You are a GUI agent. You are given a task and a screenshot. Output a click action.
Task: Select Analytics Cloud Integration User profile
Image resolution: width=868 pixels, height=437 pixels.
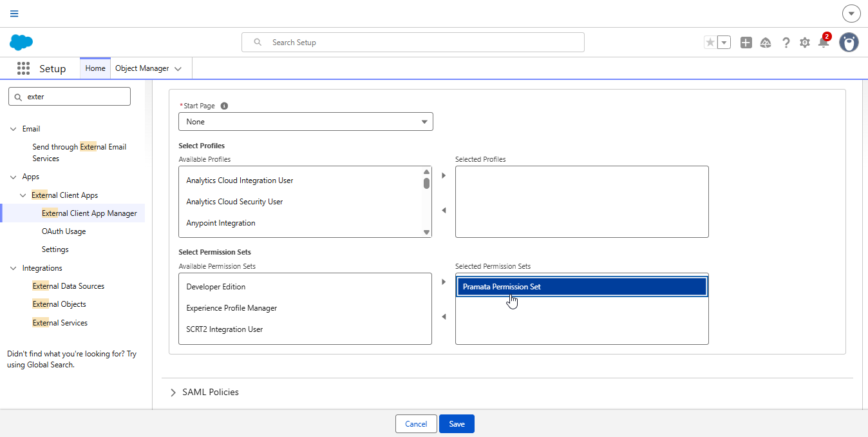[x=300, y=180]
